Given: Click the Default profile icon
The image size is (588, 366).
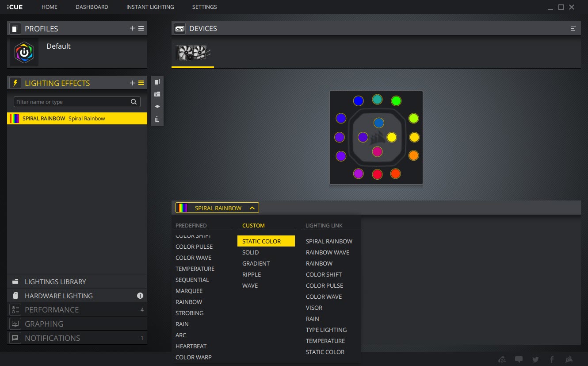Looking at the screenshot, I should click(x=24, y=53).
